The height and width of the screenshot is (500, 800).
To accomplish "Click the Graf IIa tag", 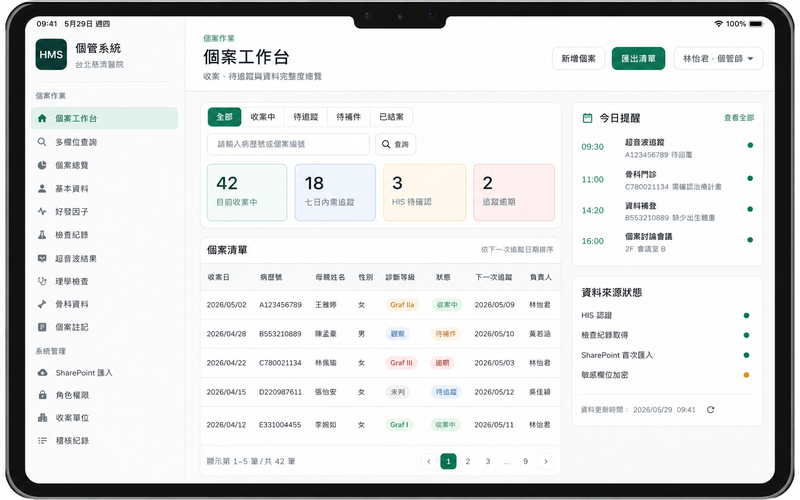I will (x=402, y=305).
